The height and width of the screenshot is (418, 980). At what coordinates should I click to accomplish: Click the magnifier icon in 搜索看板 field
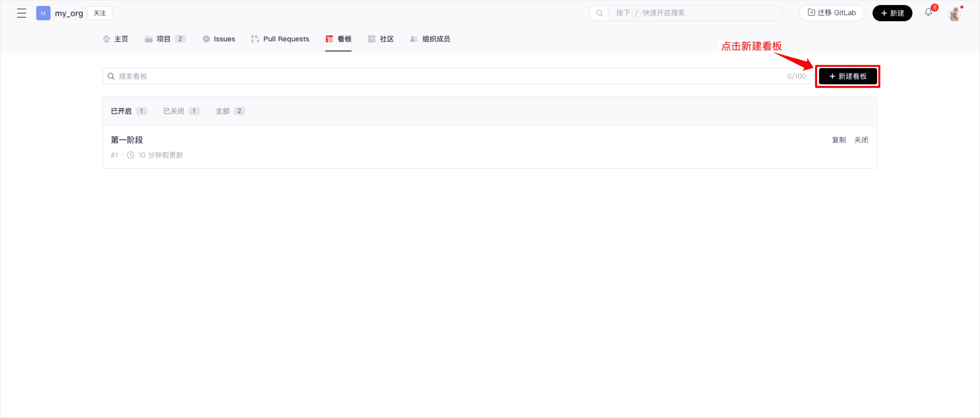click(111, 76)
